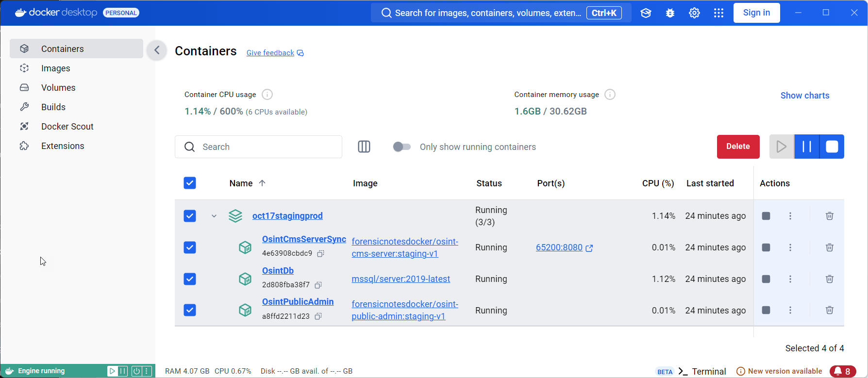Go to Volumes in the sidebar
The height and width of the screenshot is (378, 868).
pos(77,87)
